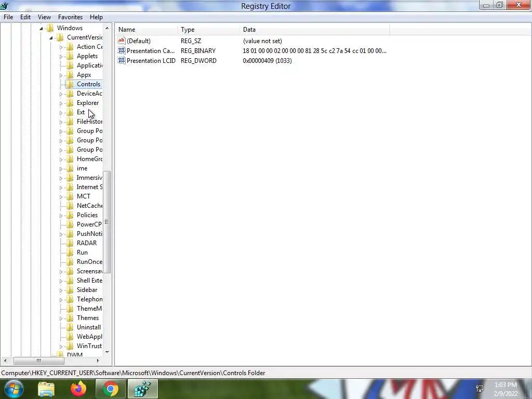Click the (Default) string value icon
The width and height of the screenshot is (532, 399).
[122, 41]
